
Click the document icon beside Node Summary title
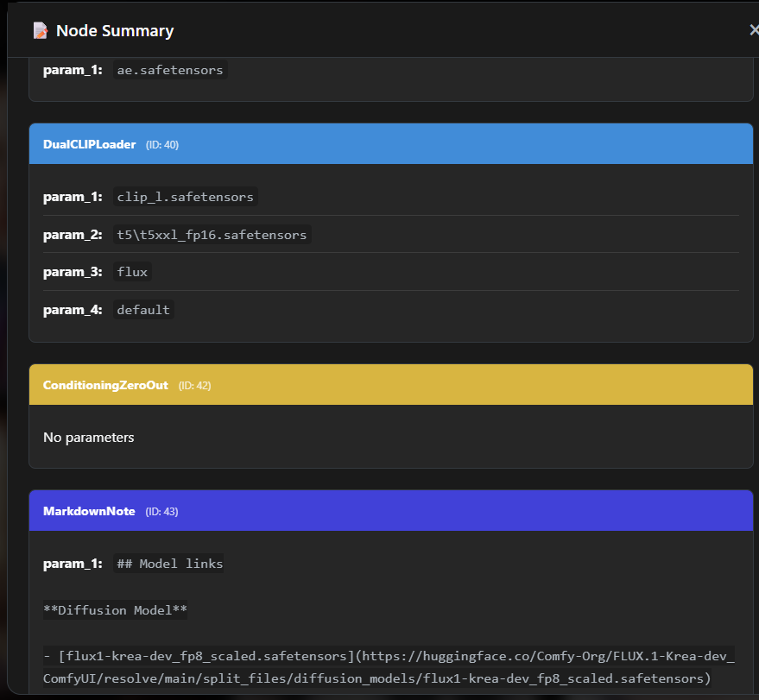[40, 28]
